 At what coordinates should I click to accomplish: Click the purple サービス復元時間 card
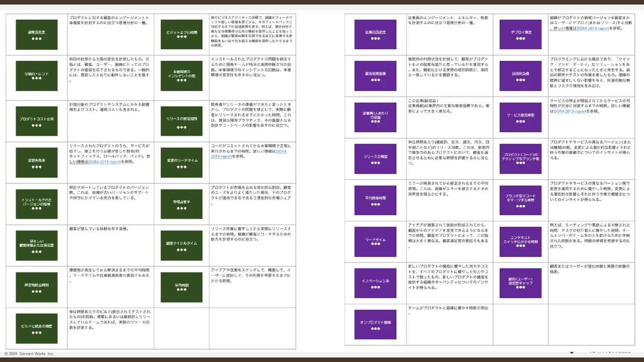pyautogui.click(x=521, y=117)
